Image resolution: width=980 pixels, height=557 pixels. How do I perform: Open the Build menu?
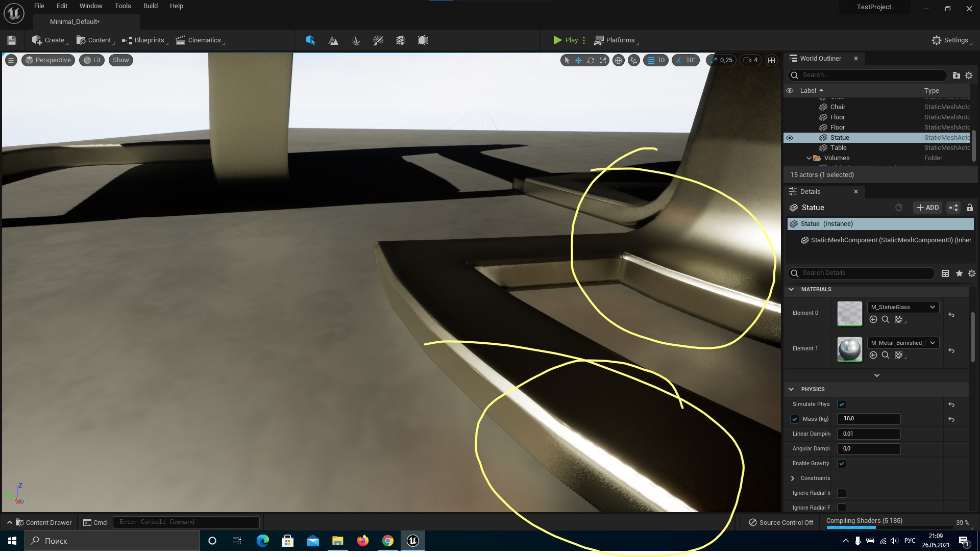(150, 6)
